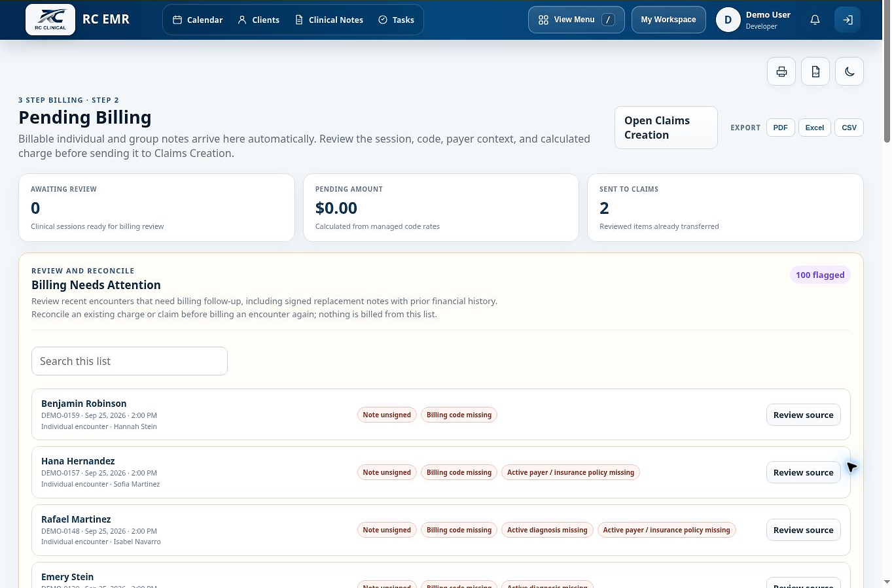Click the Demo User avatar
Viewport: 892px width, 588px height.
pyautogui.click(x=728, y=20)
